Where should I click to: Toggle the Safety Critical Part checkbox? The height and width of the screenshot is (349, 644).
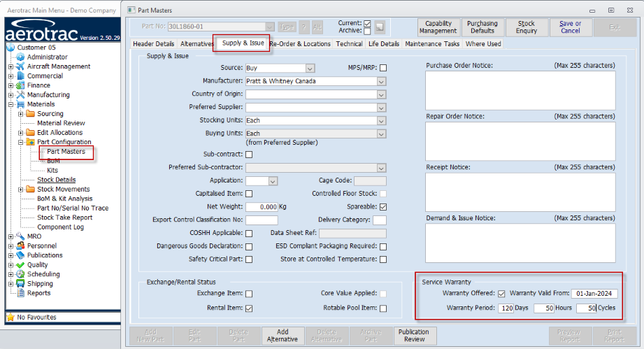pyautogui.click(x=249, y=259)
